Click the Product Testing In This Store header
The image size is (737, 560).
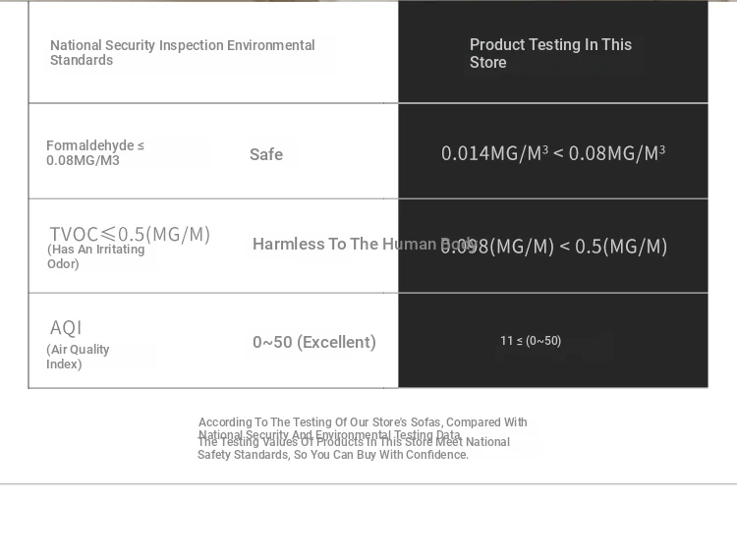click(550, 53)
